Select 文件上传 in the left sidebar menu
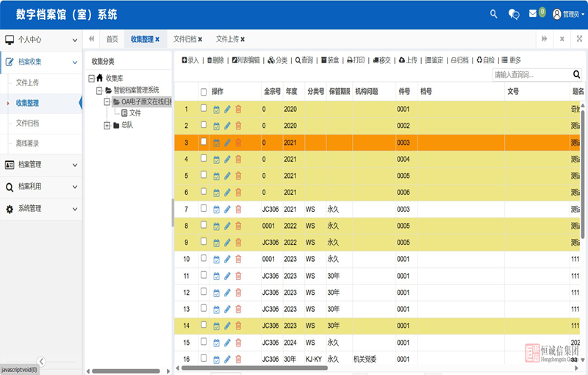Screen dimensions: 588x375 (27, 83)
